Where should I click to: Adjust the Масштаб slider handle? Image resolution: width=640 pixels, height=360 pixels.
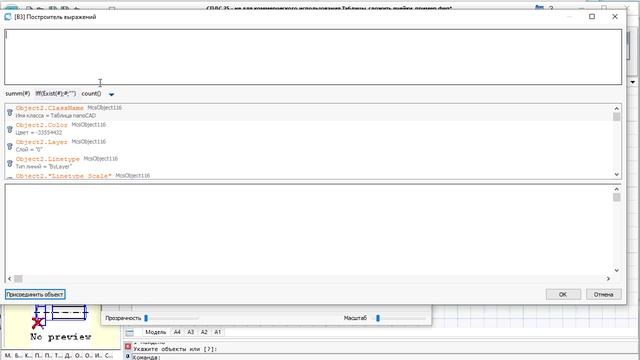378,318
